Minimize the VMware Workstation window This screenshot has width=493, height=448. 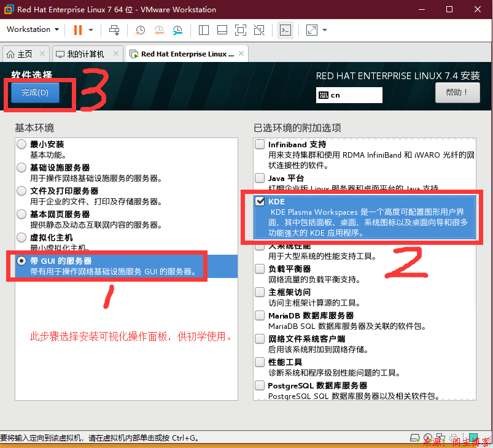[422, 9]
